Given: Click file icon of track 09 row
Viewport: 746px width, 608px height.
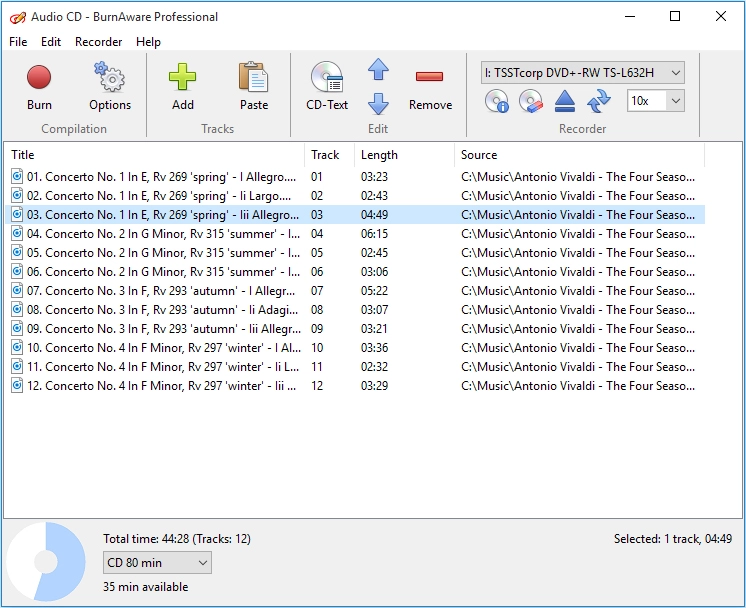Looking at the screenshot, I should (x=17, y=329).
